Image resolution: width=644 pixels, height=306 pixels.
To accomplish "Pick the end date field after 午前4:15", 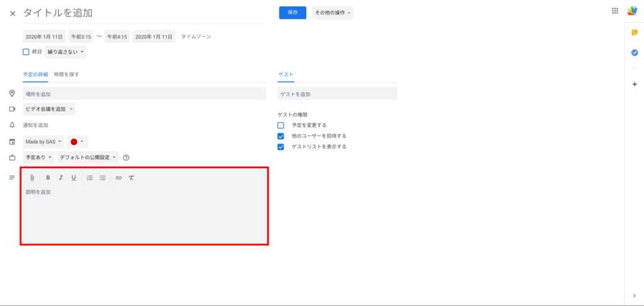I will pos(154,37).
